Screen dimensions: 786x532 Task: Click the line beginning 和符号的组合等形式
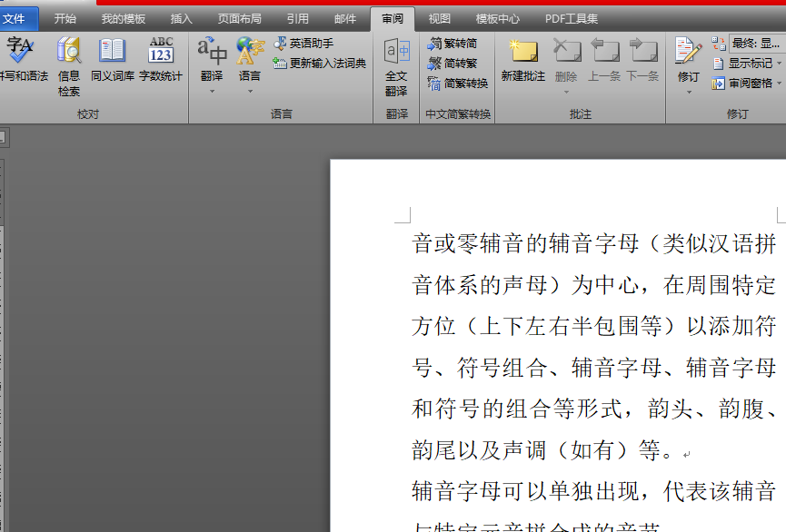pos(593,409)
